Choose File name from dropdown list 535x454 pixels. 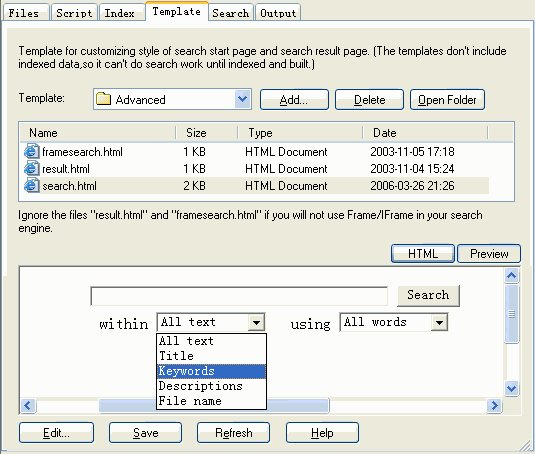(x=211, y=401)
